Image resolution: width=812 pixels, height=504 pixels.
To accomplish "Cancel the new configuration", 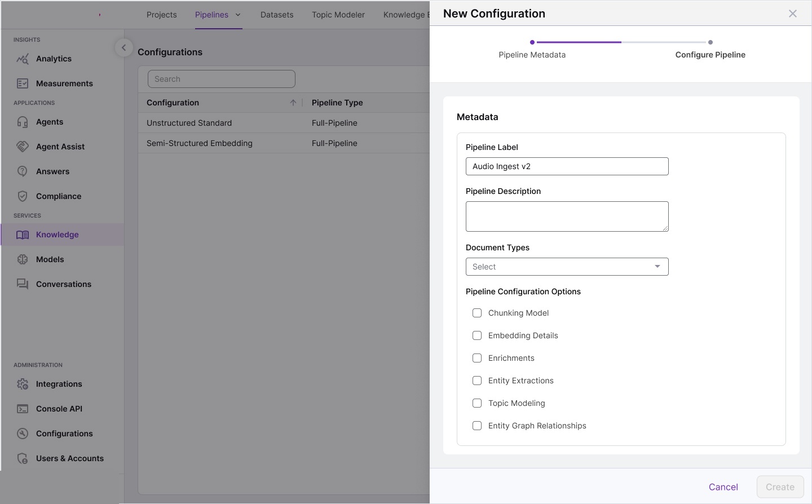I will pos(723,487).
